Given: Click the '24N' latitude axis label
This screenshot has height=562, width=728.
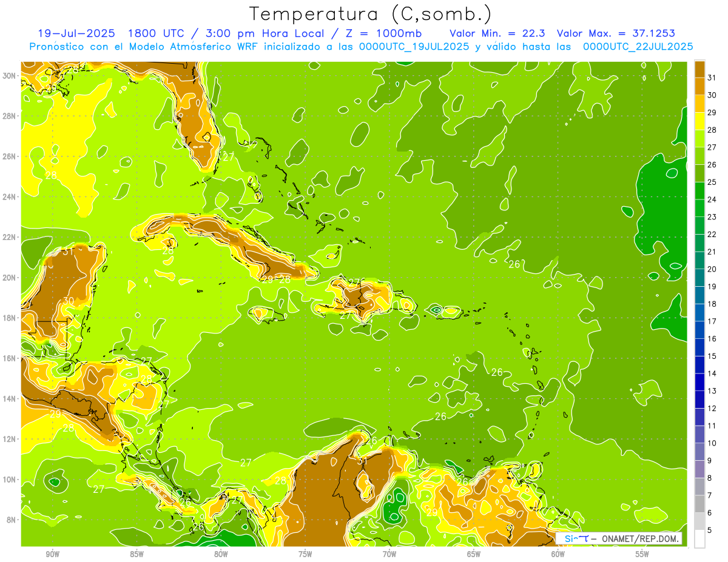Looking at the screenshot, I should [x=10, y=197].
